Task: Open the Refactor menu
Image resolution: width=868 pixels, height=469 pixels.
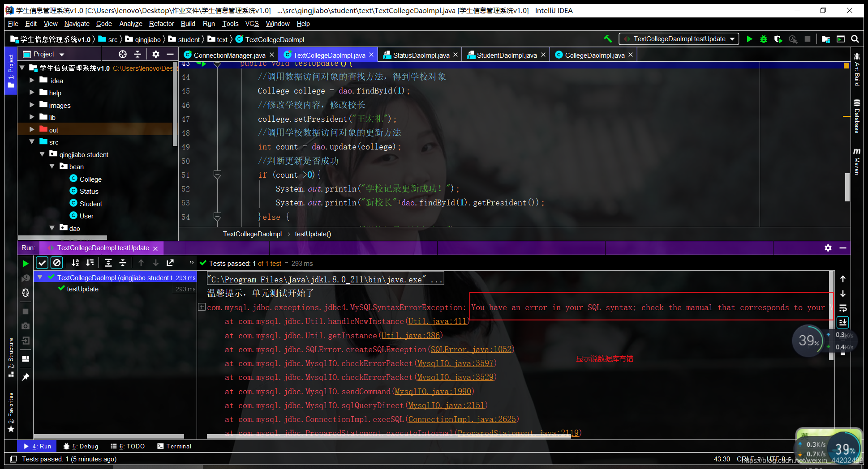Action: 161,24
